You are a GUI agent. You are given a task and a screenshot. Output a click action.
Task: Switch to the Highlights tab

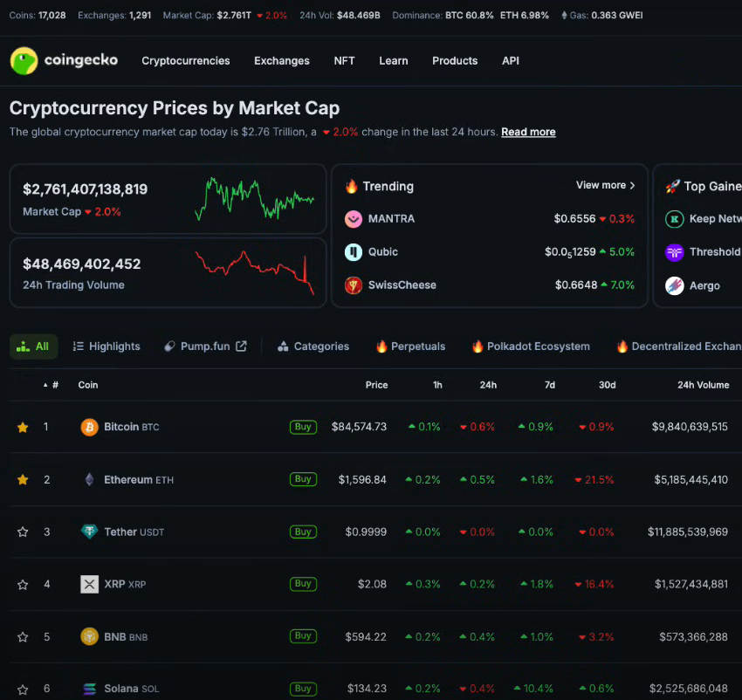pos(106,347)
